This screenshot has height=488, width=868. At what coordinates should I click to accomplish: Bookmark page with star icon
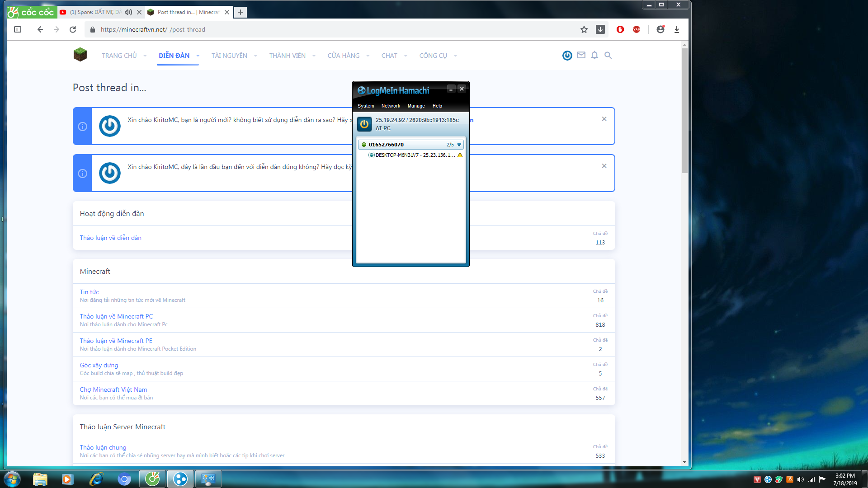584,29
